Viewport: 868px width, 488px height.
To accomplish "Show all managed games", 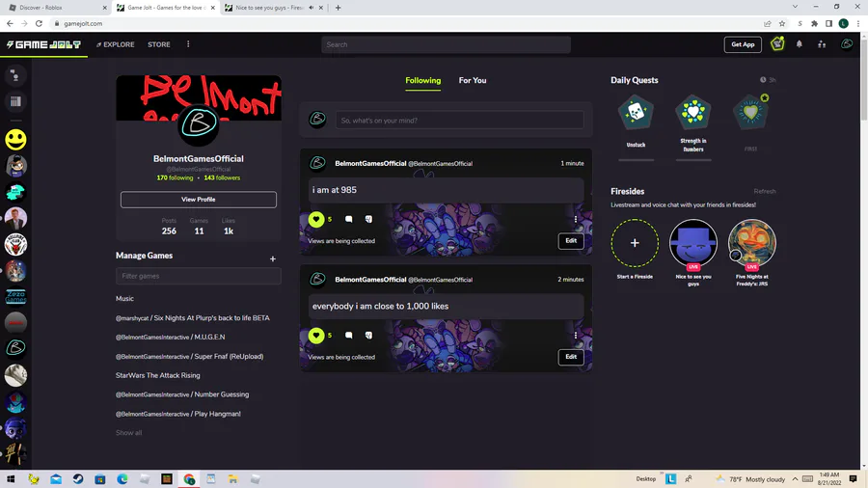I will tap(128, 433).
